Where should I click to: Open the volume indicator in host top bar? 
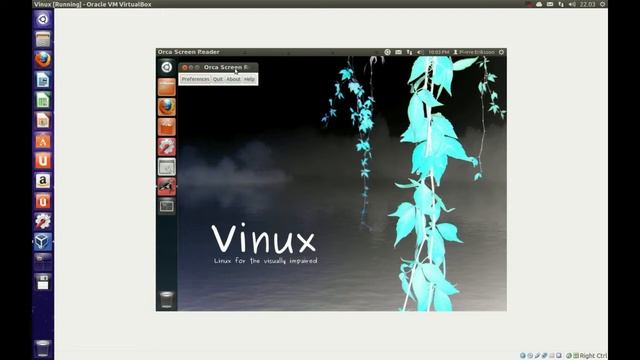[x=572, y=4]
